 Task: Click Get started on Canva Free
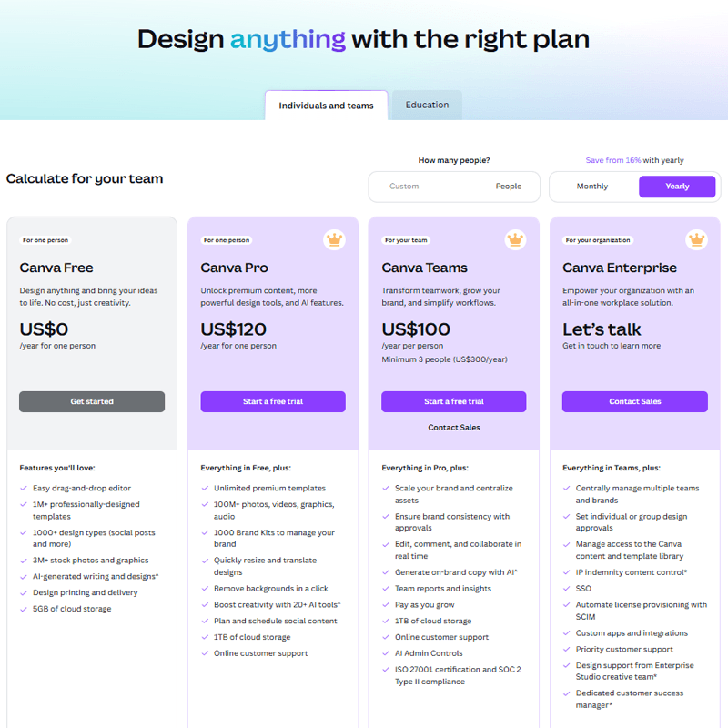92,401
